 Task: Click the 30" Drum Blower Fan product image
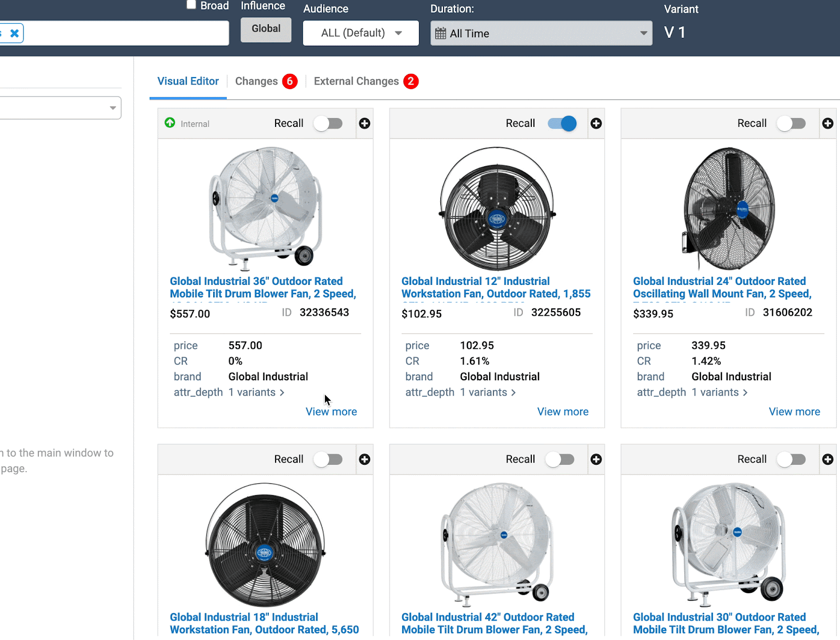point(729,544)
